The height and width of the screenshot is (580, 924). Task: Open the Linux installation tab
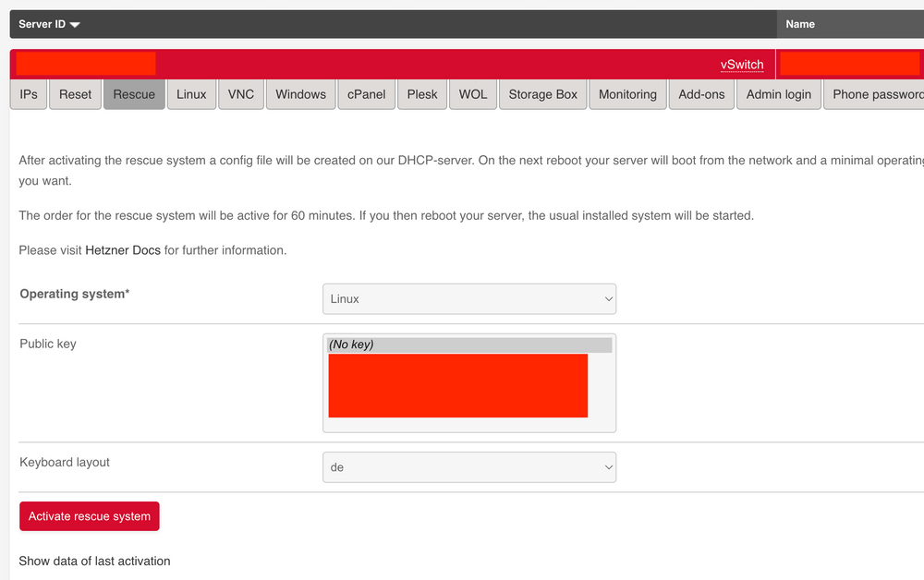click(191, 94)
